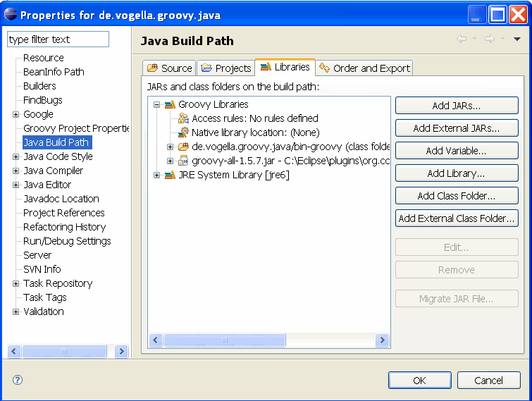Click the left panel horizontal scrollbar thumb
The height and width of the screenshot is (401, 532).
(64, 351)
